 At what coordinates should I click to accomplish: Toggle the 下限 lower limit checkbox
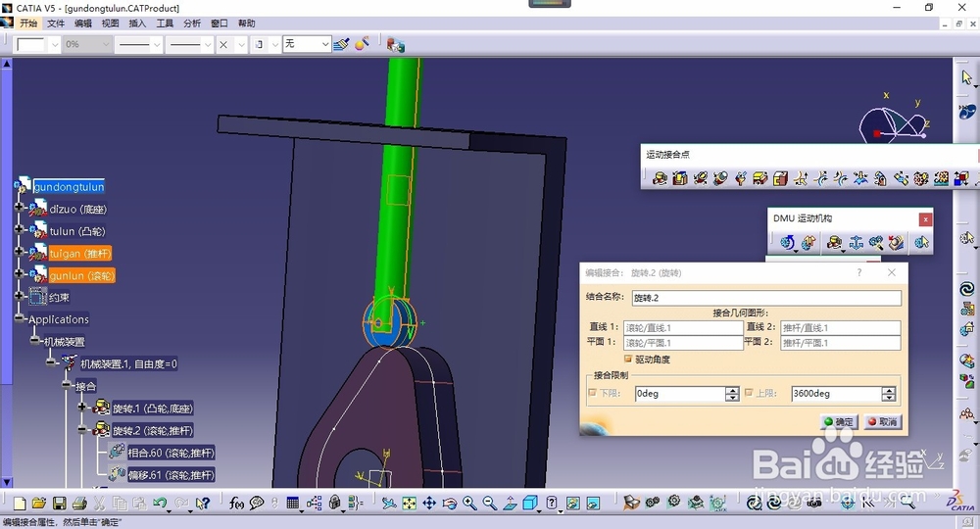(593, 393)
